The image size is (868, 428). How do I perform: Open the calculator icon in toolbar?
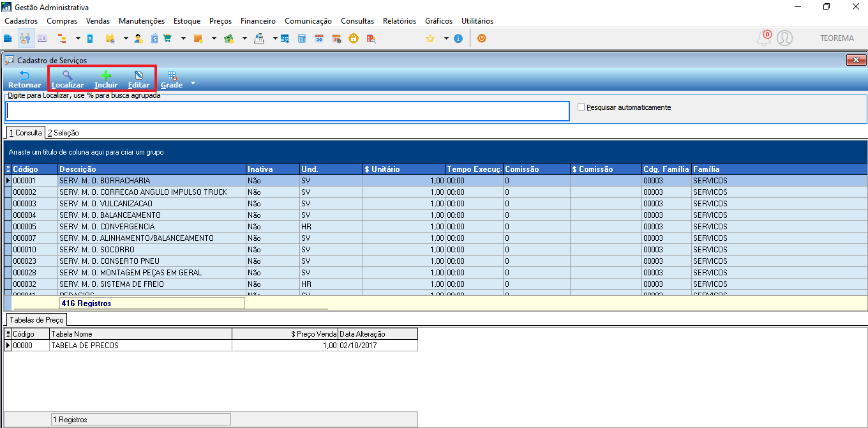302,38
